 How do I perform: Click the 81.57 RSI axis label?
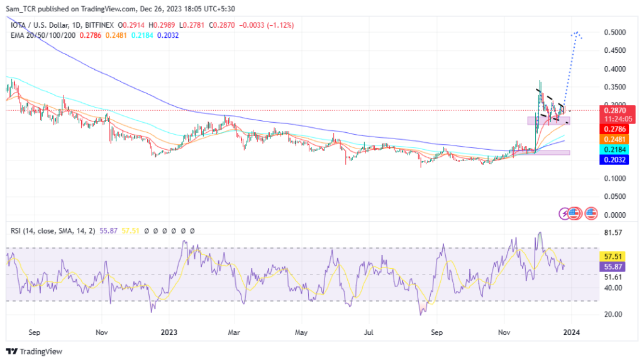pos(613,233)
